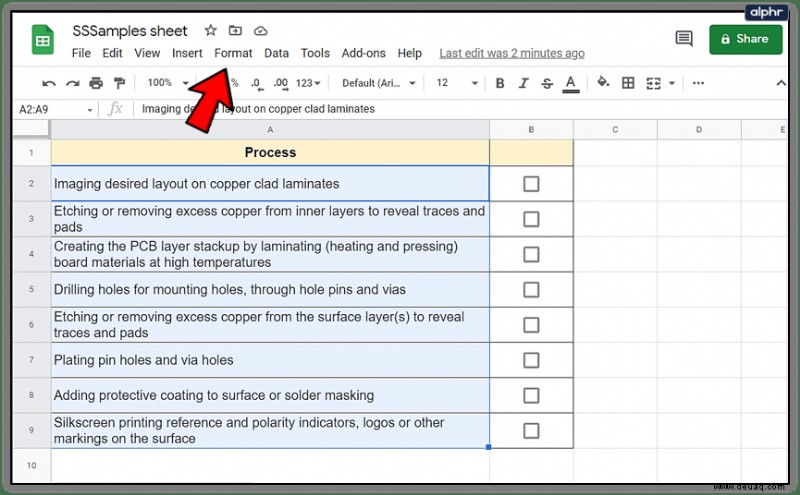Open the Format menu

tap(233, 53)
